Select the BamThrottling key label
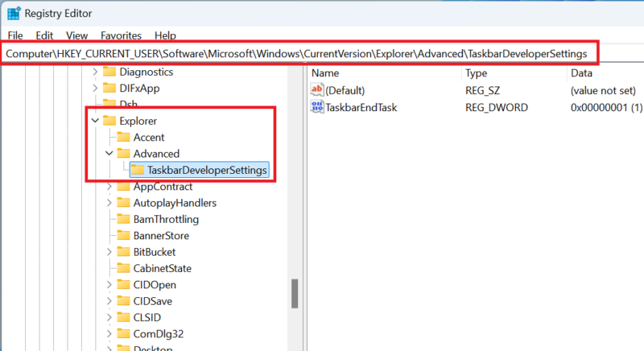Screen dimensions: 644x351 166,219
